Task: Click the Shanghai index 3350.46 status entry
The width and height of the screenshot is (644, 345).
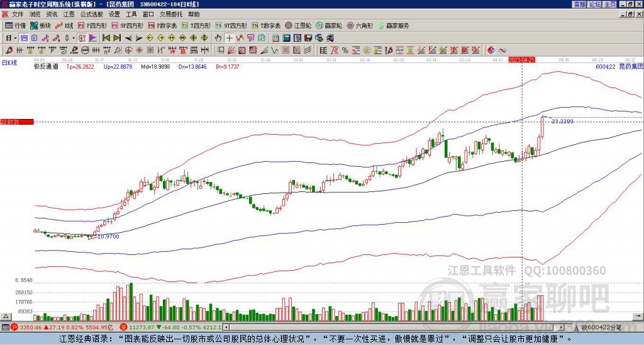Action: tap(62, 328)
